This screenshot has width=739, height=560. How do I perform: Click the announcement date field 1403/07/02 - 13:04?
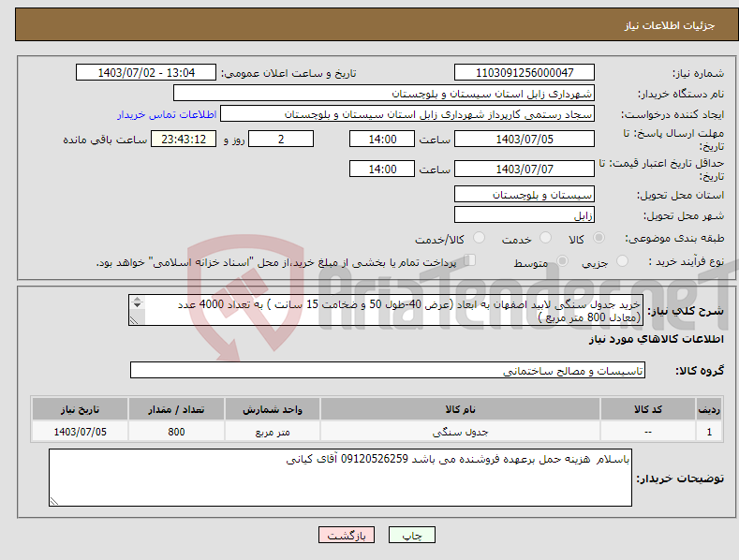point(146,73)
